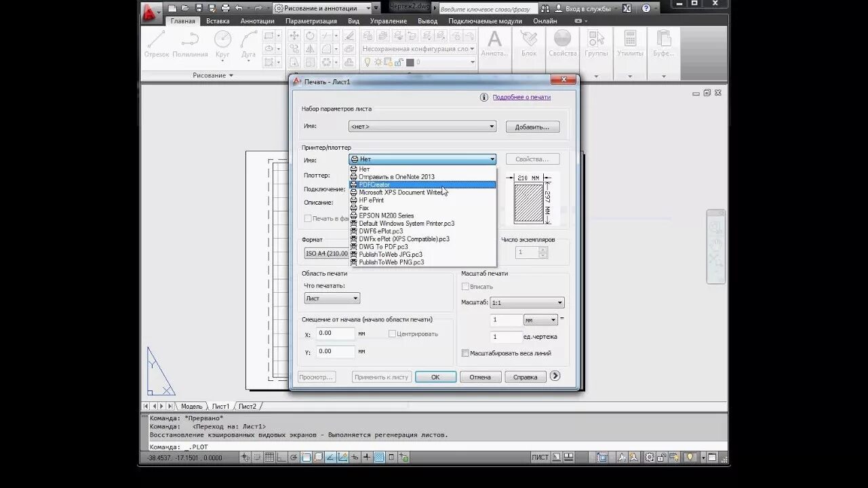
Task: Open the Что печатать dropdown showing Лист
Action: click(332, 298)
